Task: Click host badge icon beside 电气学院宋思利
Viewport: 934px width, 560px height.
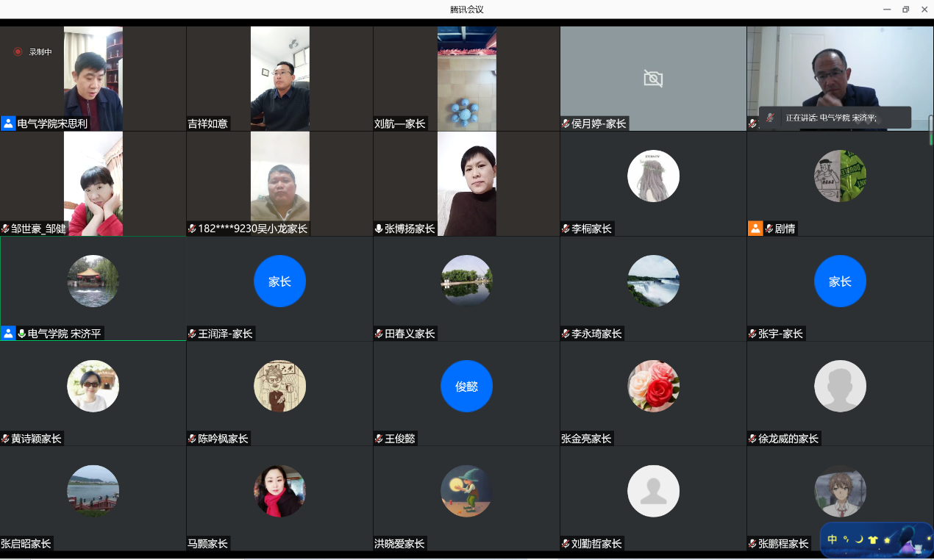Action: point(8,123)
